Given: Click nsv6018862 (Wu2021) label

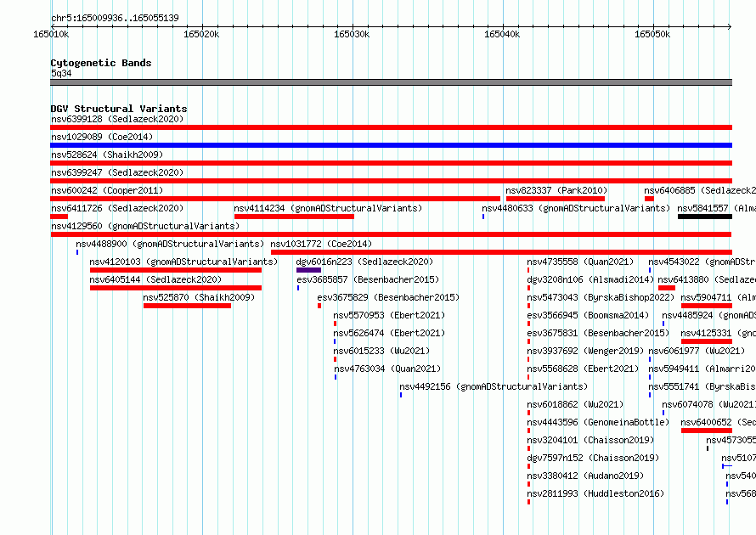Looking at the screenshot, I should (575, 404).
